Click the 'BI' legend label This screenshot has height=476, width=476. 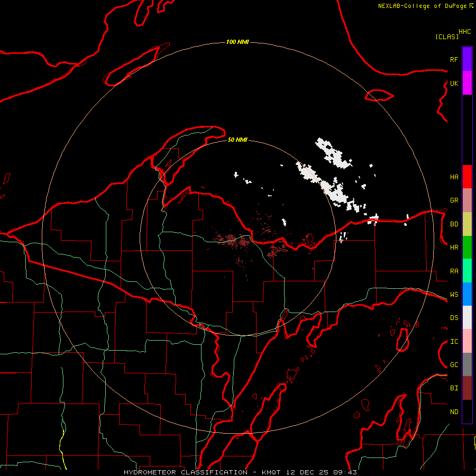click(x=454, y=388)
